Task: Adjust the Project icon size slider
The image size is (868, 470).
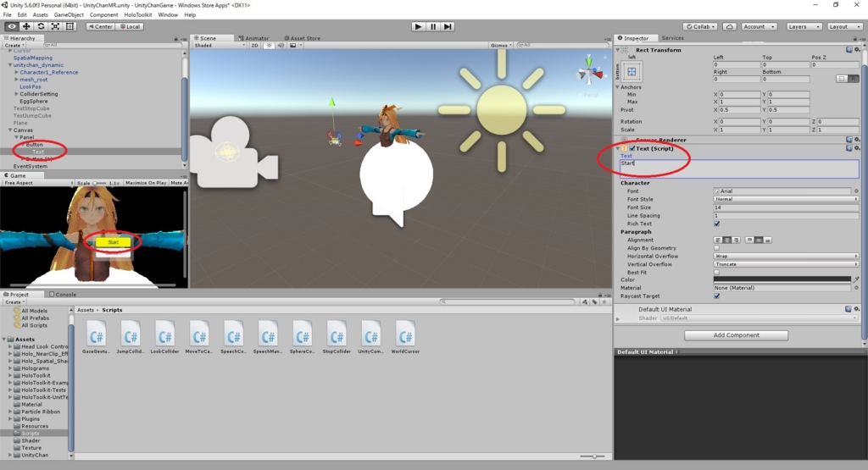Action: coord(593,456)
